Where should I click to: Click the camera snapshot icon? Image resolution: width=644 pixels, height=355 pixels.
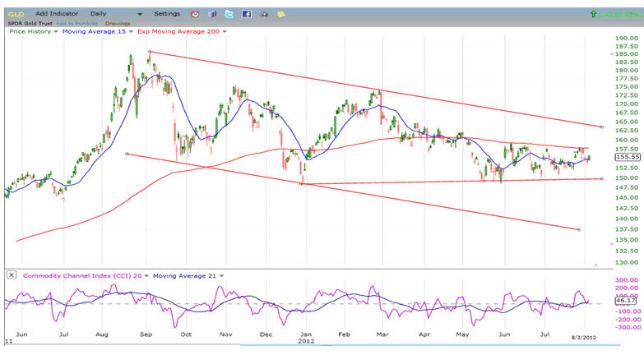click(263, 14)
